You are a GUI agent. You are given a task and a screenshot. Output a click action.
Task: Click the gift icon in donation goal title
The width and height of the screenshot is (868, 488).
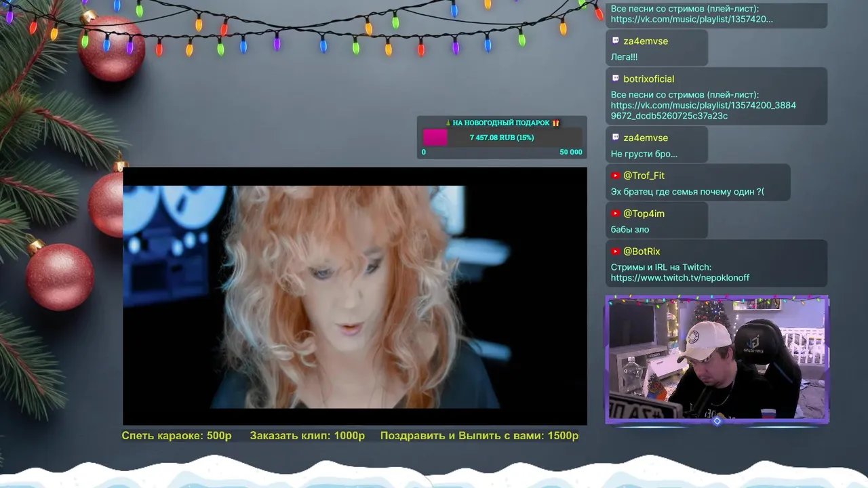(556, 123)
